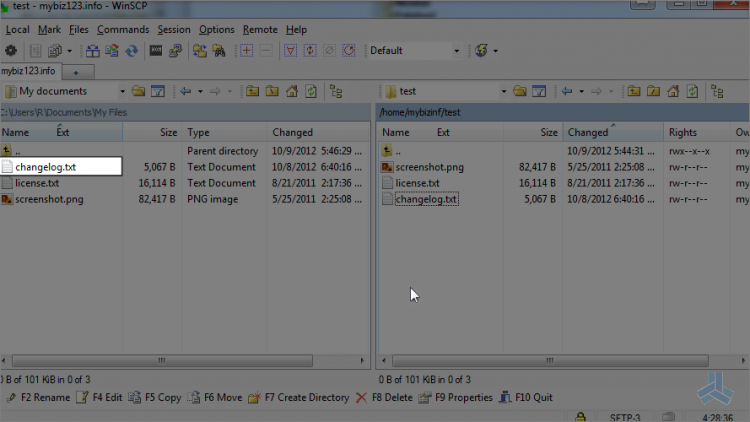
Task: Click the transfer queue copy icon
Action: 55,50
